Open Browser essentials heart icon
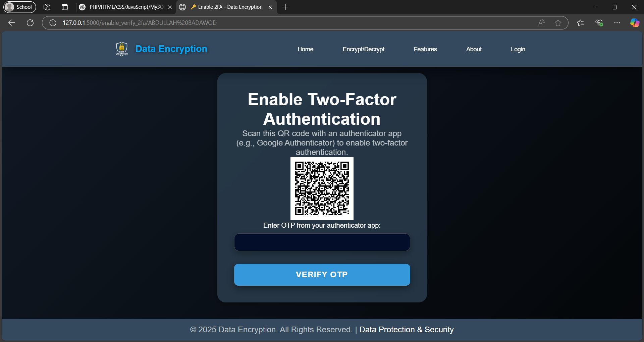This screenshot has width=644, height=342. pyautogui.click(x=599, y=23)
